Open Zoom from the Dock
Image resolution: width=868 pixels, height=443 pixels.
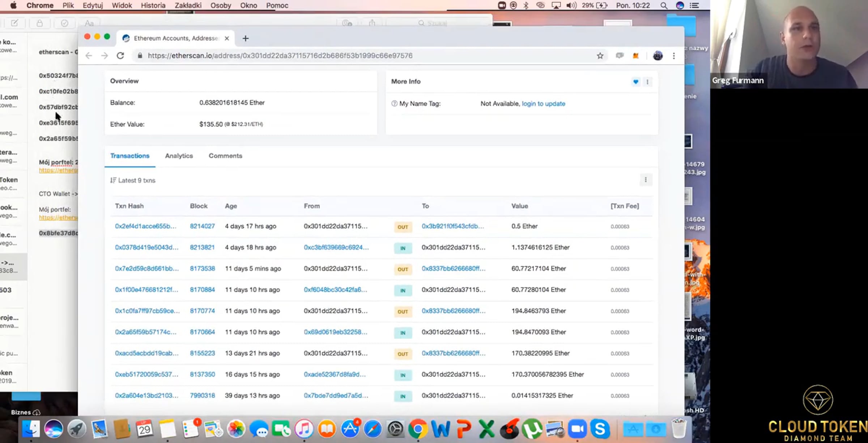[x=578, y=429]
